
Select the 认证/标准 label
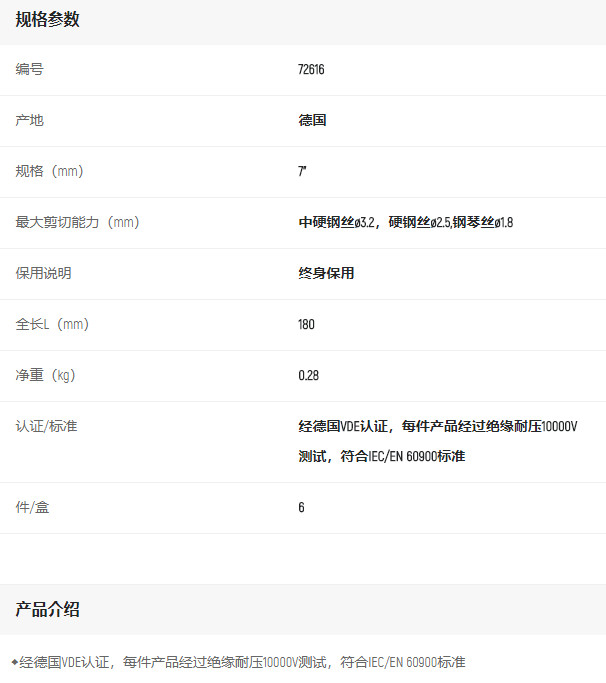coord(46,427)
